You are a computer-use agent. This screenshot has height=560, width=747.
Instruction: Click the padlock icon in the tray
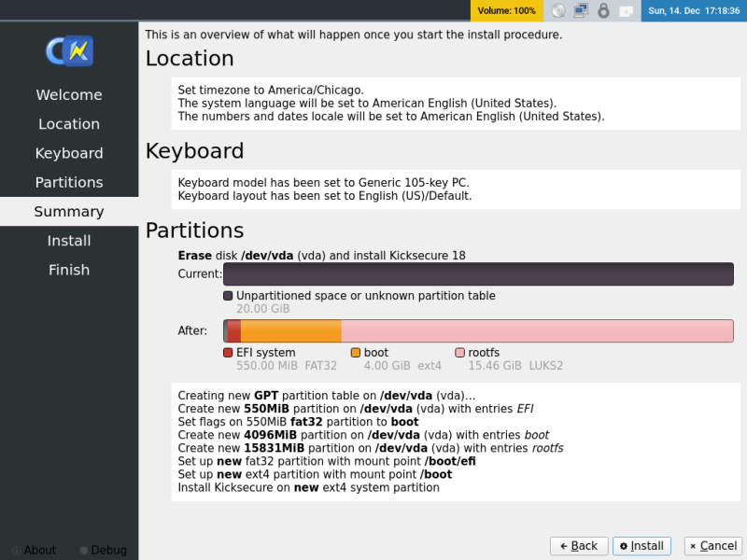(x=604, y=10)
